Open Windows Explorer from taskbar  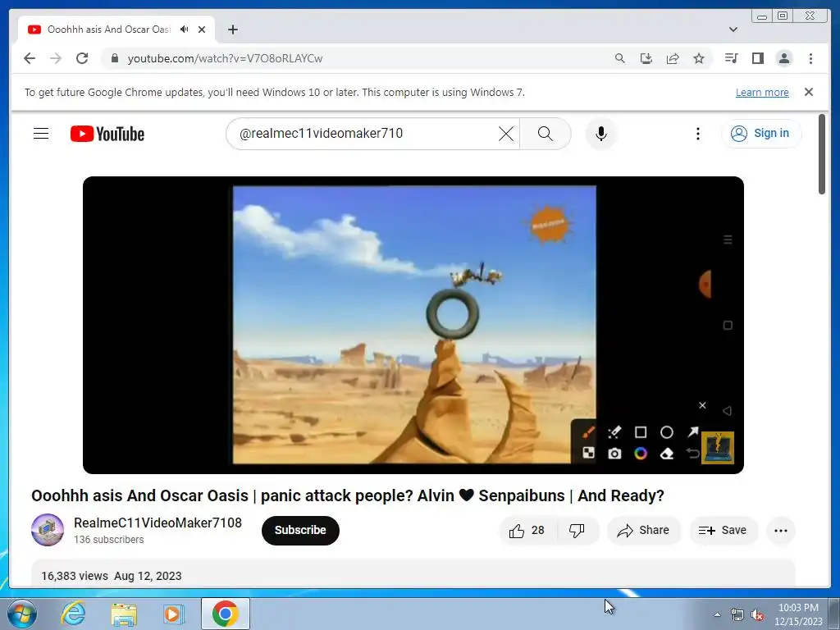(x=124, y=614)
